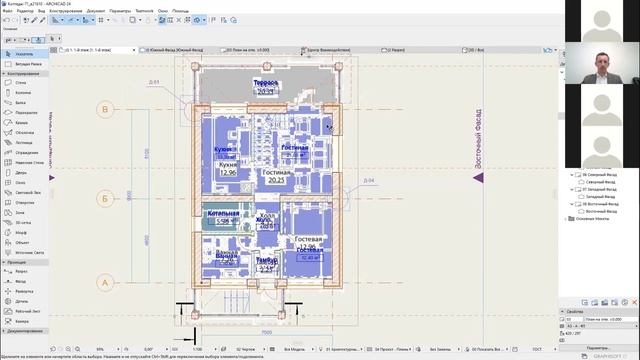
Task: Switch to the Южный Фасад tab
Action: click(172, 50)
